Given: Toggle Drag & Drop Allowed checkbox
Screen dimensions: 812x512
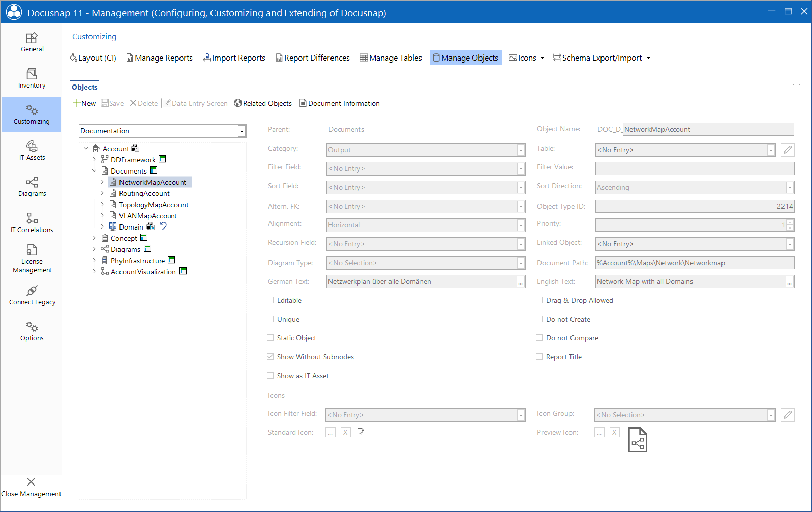Looking at the screenshot, I should pos(539,300).
